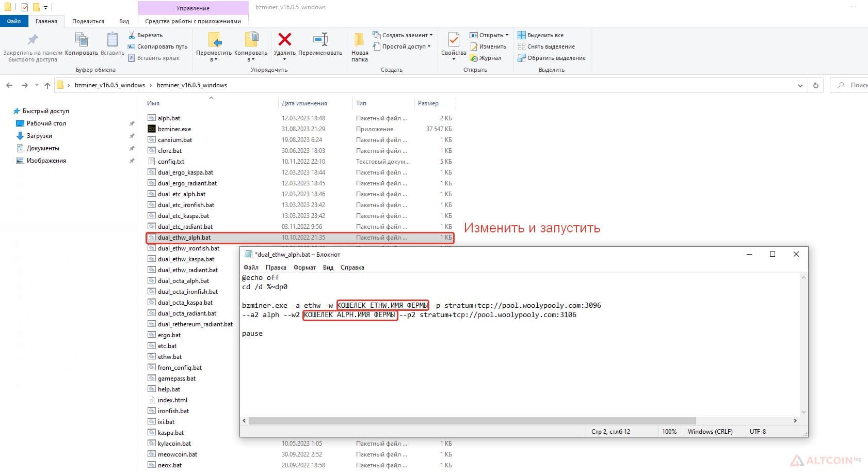Image resolution: width=868 pixels, height=472 pixels.
Task: Click the Cut scissors icon
Action: (132, 35)
